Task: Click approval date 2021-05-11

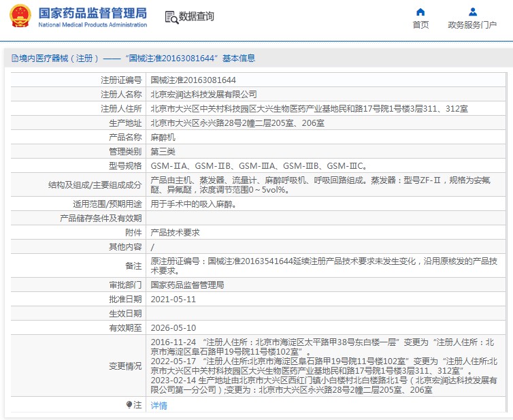Action: point(173,300)
